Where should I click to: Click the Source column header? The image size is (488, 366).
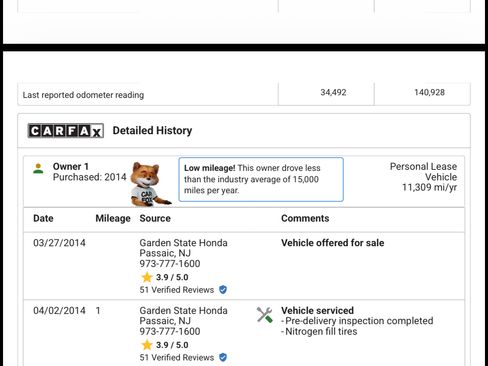point(155,218)
